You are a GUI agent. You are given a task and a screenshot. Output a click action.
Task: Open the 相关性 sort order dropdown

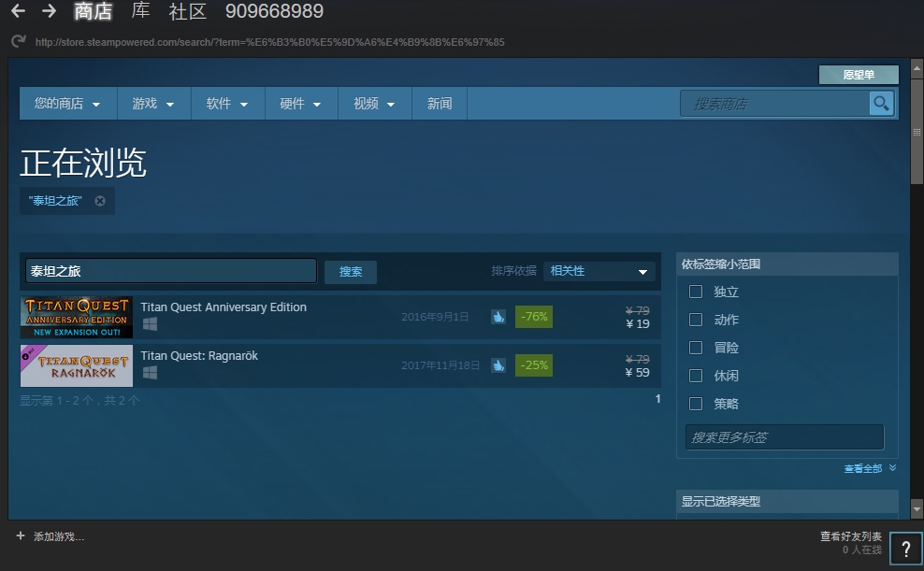click(x=599, y=271)
